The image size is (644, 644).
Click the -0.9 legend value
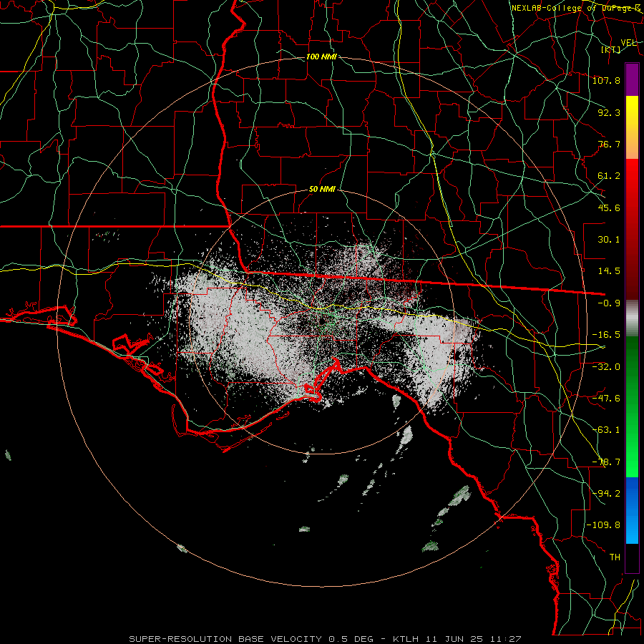(x=609, y=303)
